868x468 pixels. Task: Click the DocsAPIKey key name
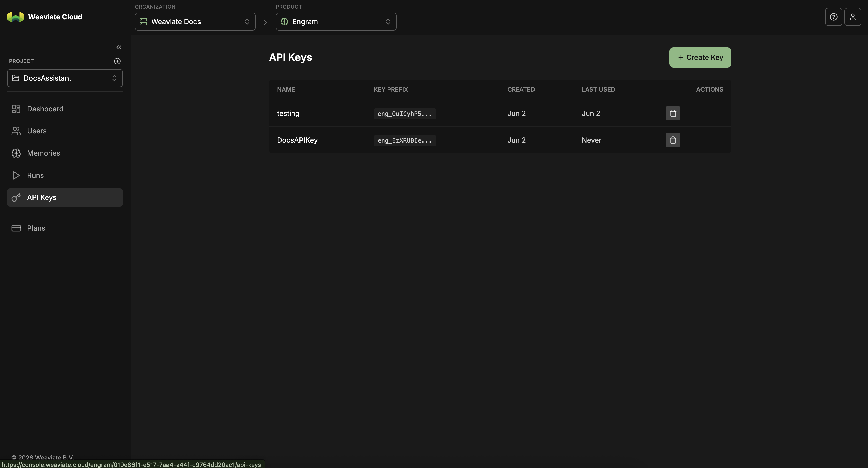pyautogui.click(x=297, y=140)
